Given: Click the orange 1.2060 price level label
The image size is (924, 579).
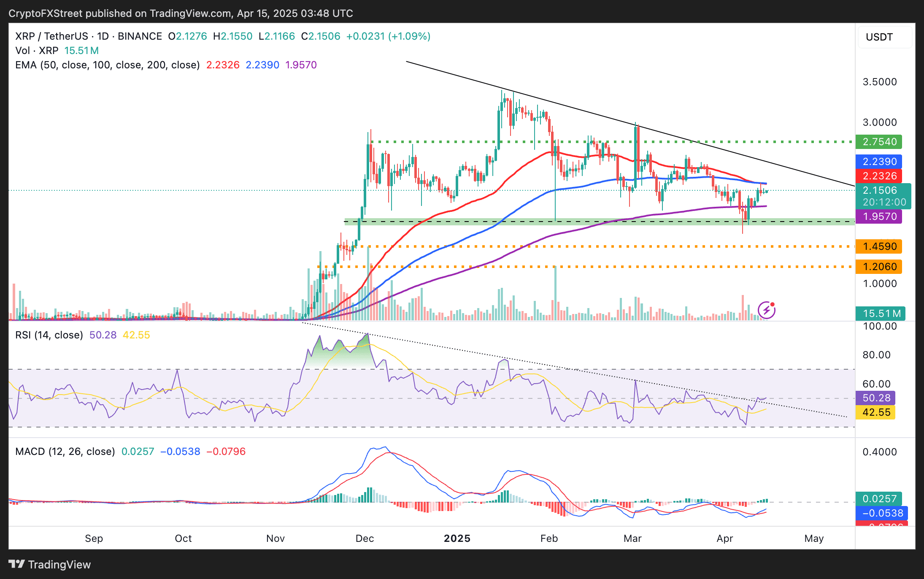Looking at the screenshot, I should tap(879, 267).
